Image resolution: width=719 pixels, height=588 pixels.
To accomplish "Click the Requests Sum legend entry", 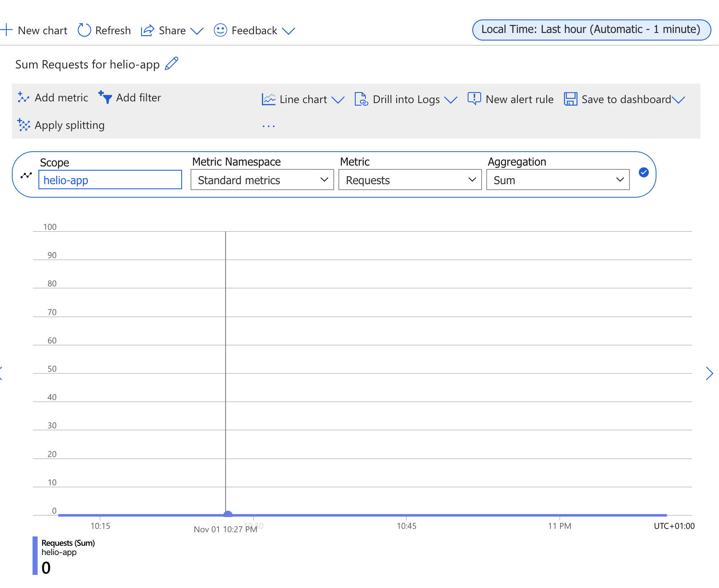I will [x=68, y=543].
